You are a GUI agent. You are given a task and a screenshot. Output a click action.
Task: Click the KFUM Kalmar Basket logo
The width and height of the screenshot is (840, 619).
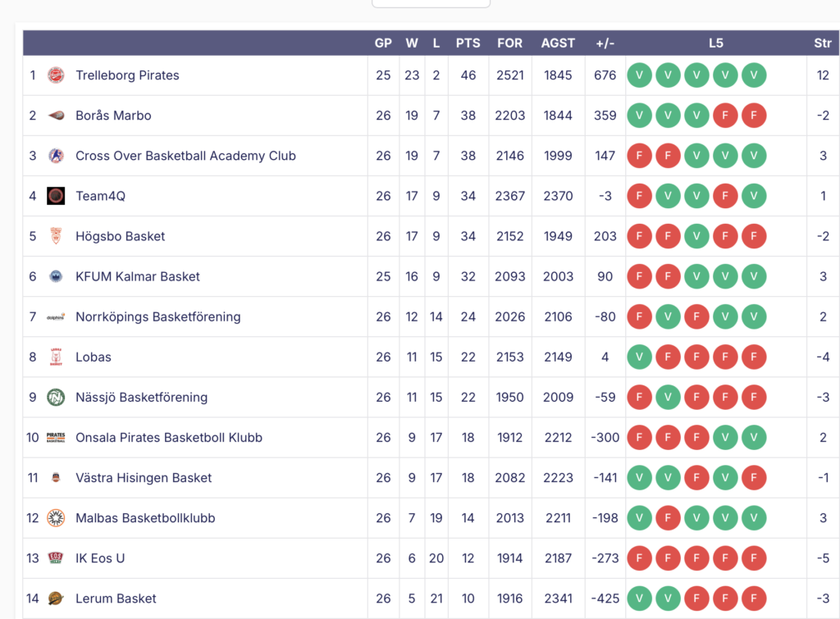pyautogui.click(x=56, y=276)
